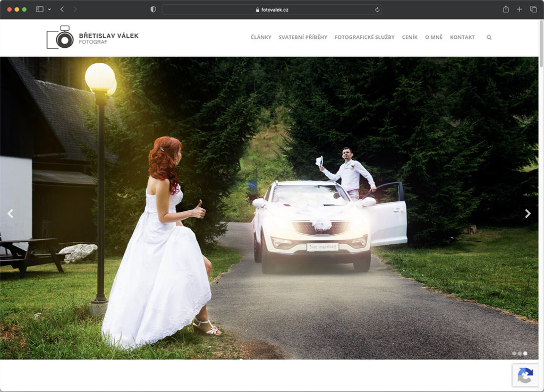Go to the CENÍK page
This screenshot has height=392, width=544.
point(410,38)
